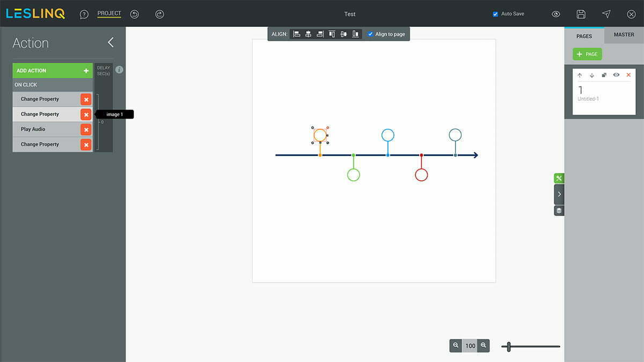Expand the right side panel arrow
Image resolution: width=644 pixels, height=362 pixels.
tap(559, 194)
